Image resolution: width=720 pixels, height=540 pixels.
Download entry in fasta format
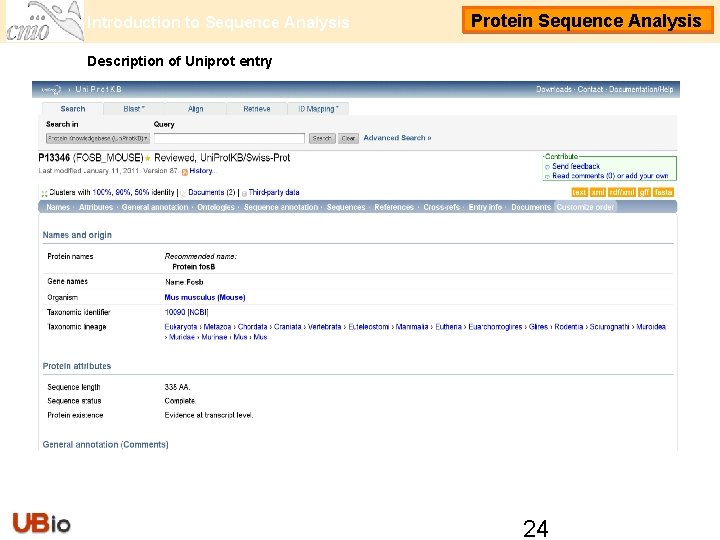[663, 192]
